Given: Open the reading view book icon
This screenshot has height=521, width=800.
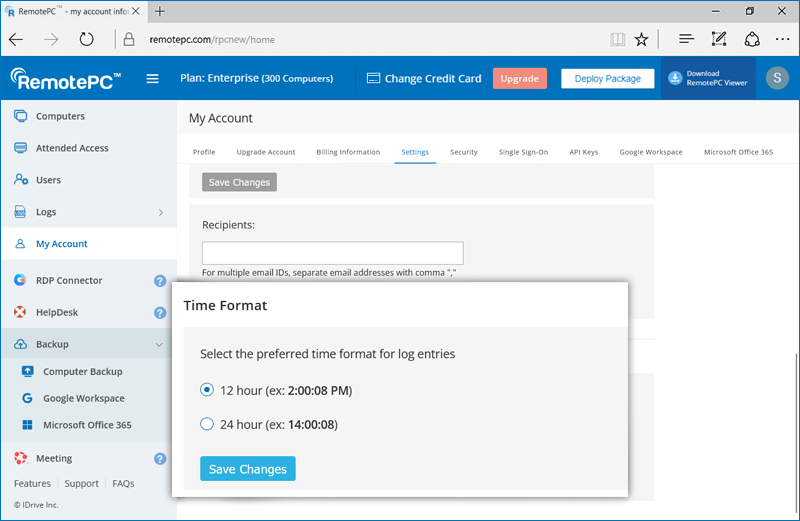Looking at the screenshot, I should click(617, 40).
